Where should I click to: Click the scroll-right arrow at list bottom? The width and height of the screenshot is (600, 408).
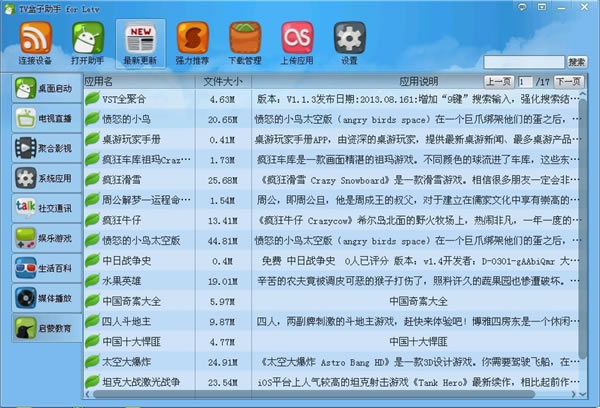click(x=574, y=394)
